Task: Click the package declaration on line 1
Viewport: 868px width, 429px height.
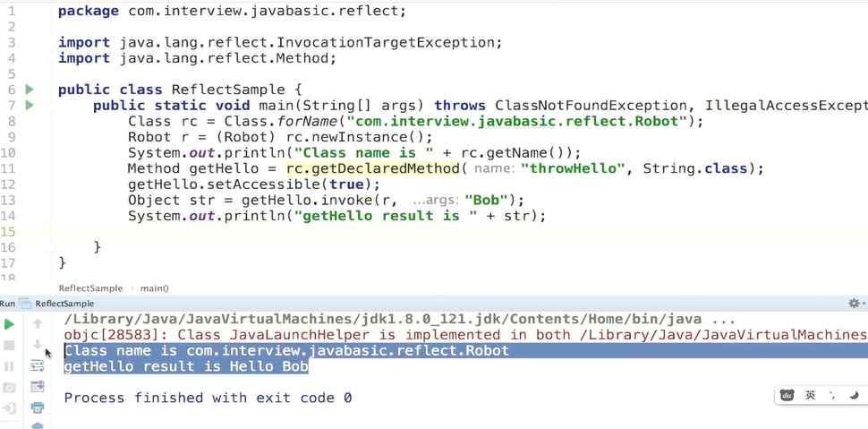Action: (232, 11)
